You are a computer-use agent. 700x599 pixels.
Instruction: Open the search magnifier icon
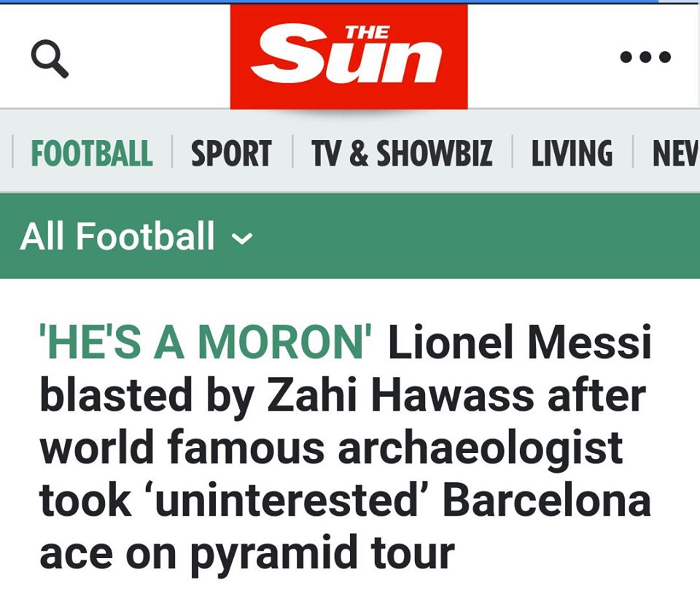[x=50, y=58]
